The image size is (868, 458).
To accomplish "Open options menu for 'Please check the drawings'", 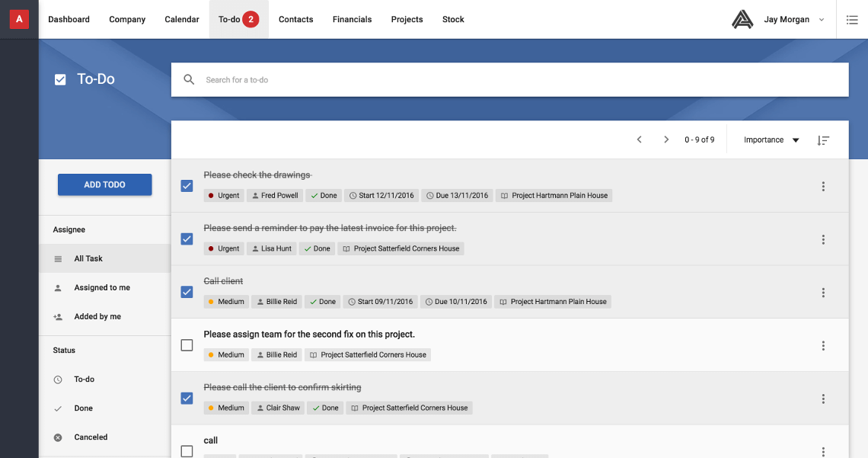I will pos(823,186).
